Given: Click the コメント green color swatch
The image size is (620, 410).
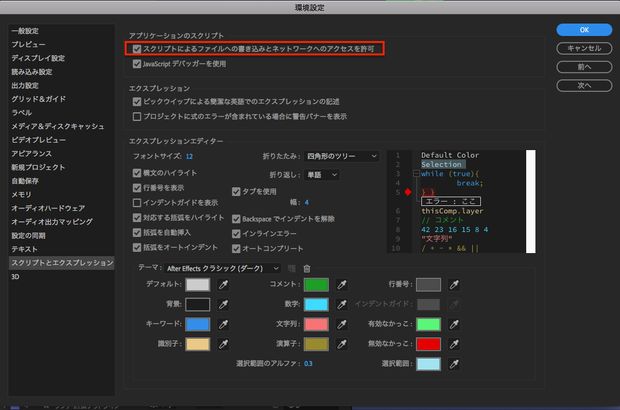Looking at the screenshot, I should point(316,284).
